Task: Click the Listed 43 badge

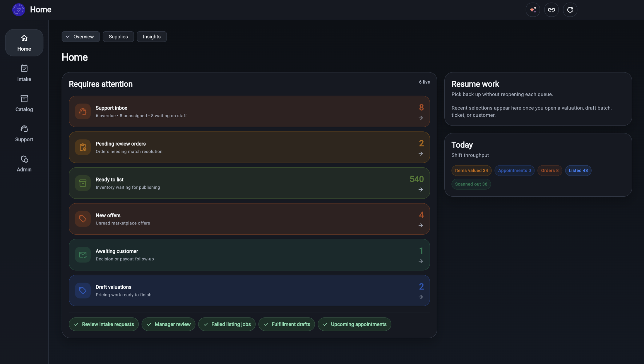Action: click(578, 171)
